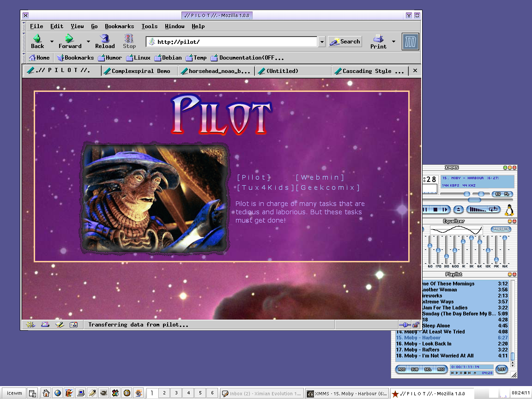Open the Back button history dropdown arrow
Screen dimensions: 532x399
52,42
